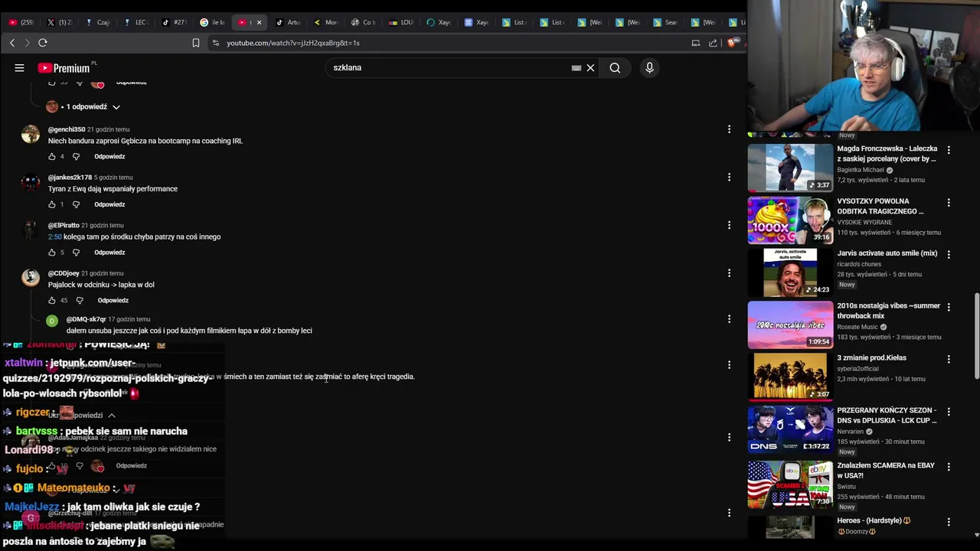
Task: Open options for 2010s nostalgia vibes video
Action: coord(949,307)
